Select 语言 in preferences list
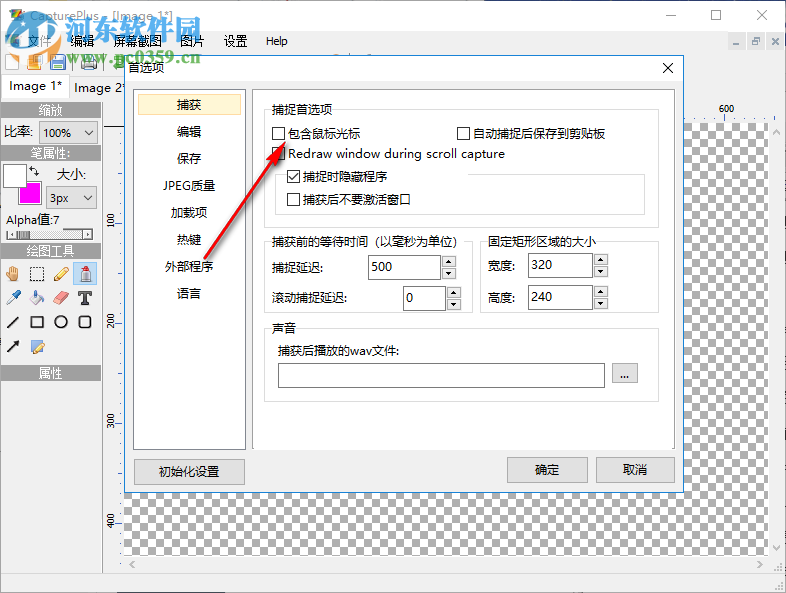 click(x=189, y=294)
